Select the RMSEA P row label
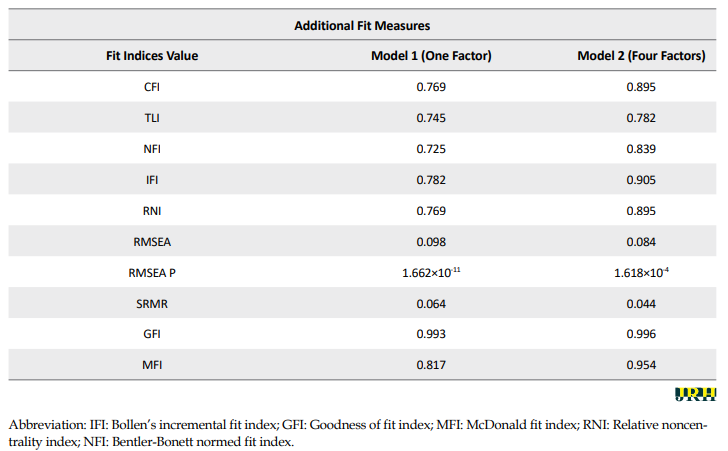 pyautogui.click(x=152, y=272)
